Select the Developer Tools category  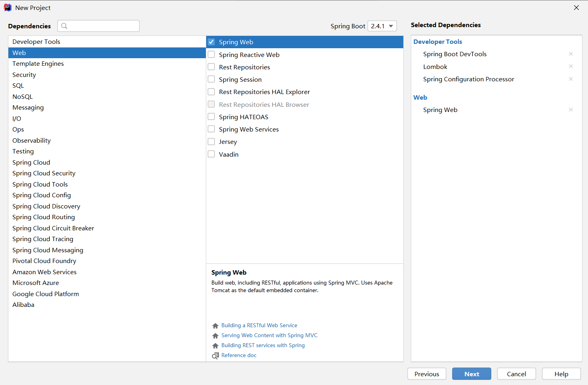(x=107, y=42)
